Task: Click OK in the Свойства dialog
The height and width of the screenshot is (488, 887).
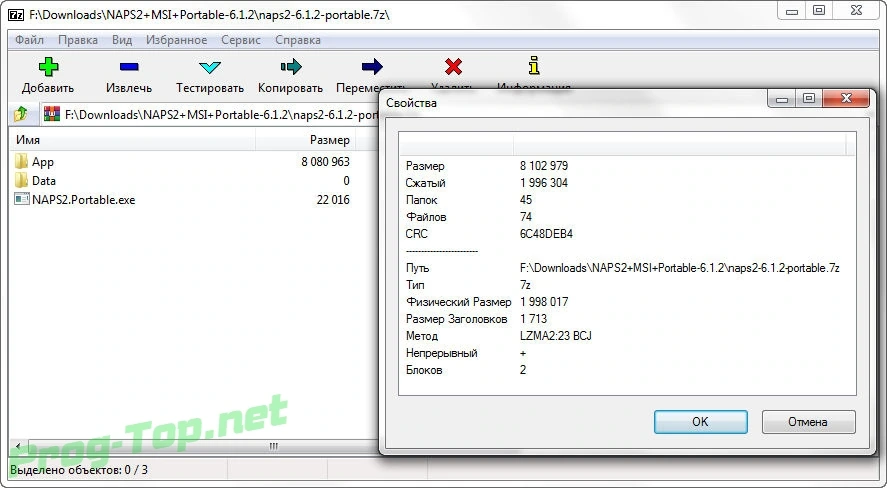Action: pos(700,422)
